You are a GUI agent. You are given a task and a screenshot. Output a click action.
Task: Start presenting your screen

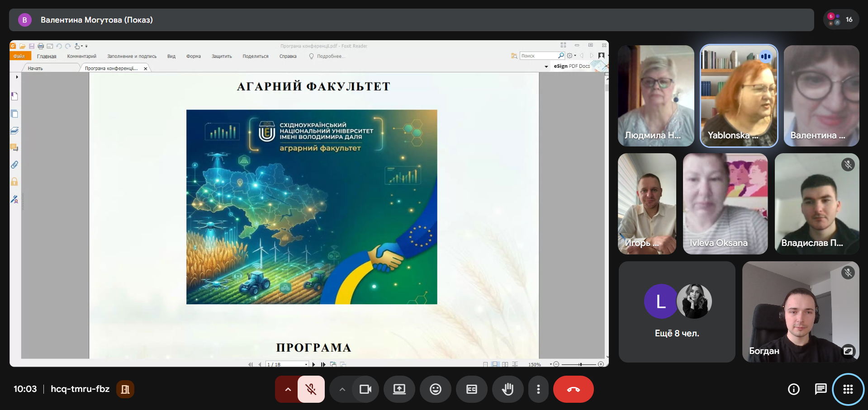click(399, 389)
